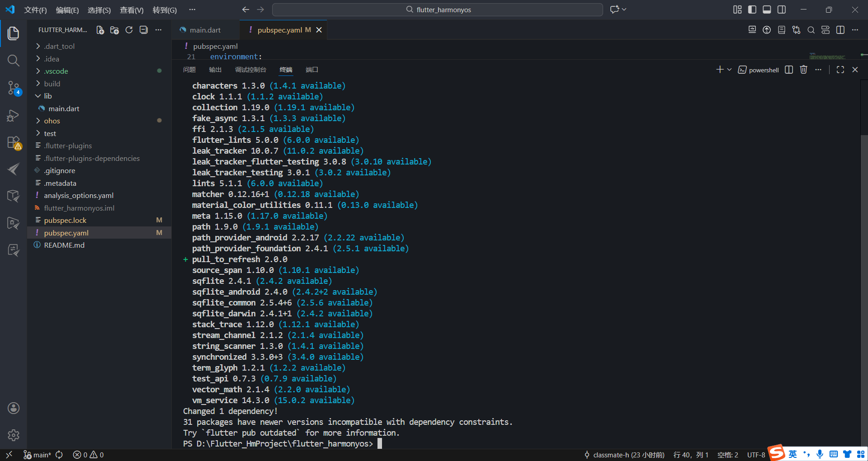The height and width of the screenshot is (461, 868).
Task: Close the terminal panel
Action: tap(855, 70)
